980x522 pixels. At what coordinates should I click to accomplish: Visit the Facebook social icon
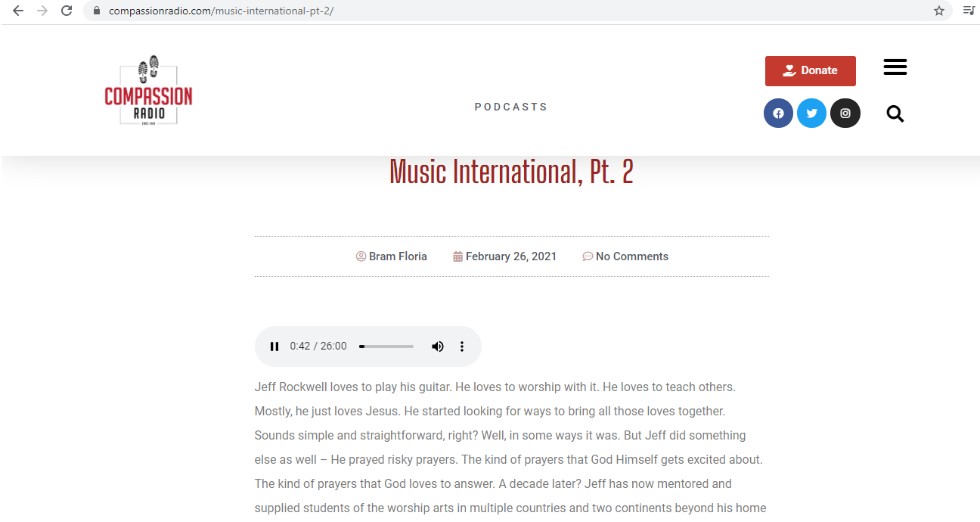pos(778,113)
